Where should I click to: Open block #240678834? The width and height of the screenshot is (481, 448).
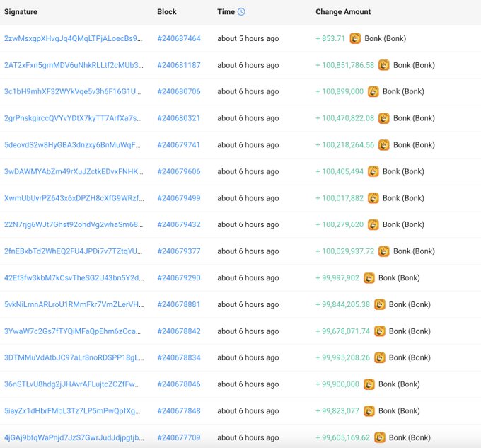[179, 358]
